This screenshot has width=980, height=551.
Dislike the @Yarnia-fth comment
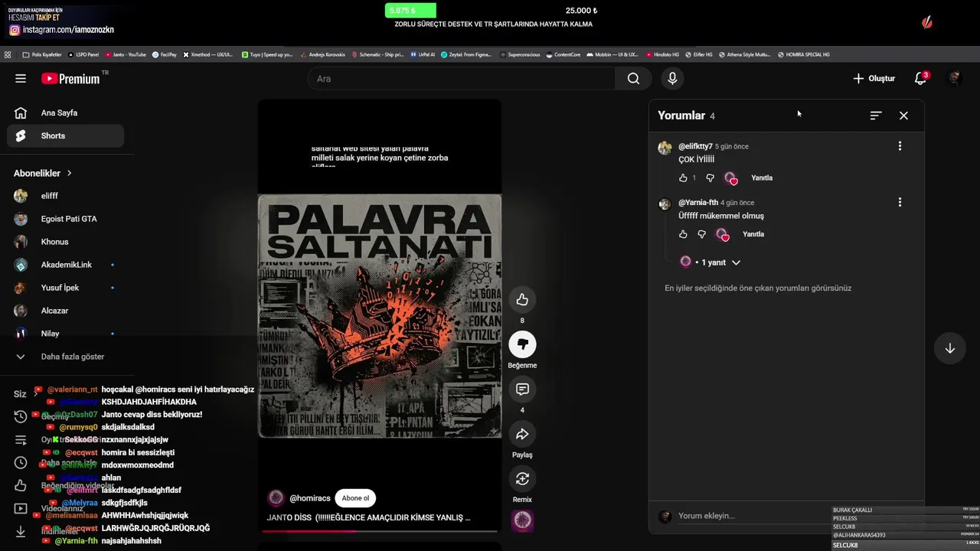click(701, 234)
